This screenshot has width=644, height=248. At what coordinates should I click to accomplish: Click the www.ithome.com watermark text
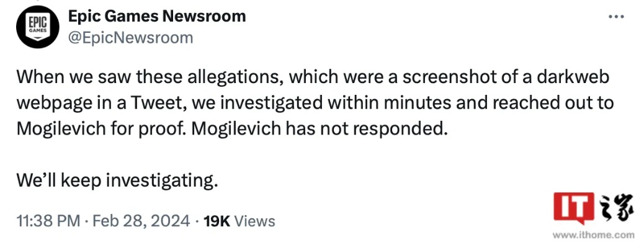click(593, 236)
